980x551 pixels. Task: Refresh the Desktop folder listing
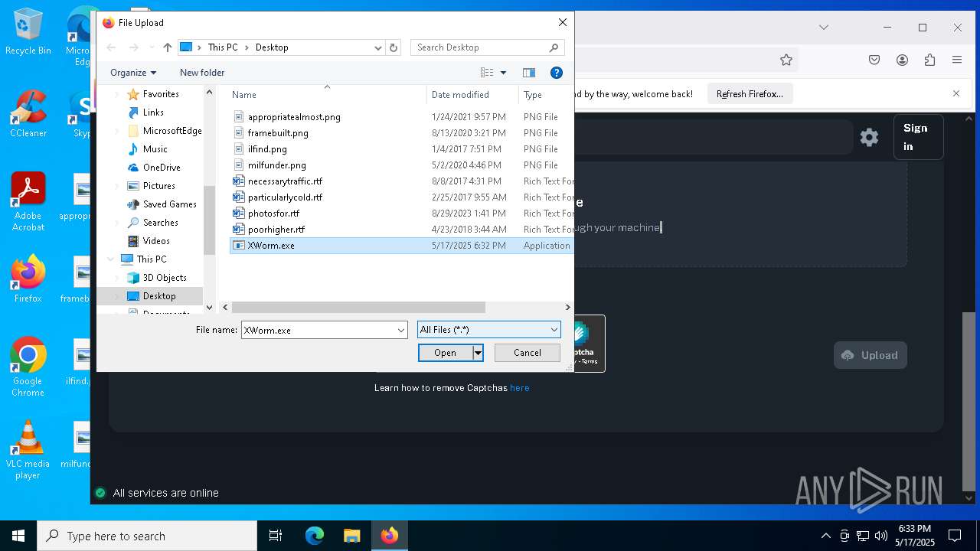tap(394, 47)
